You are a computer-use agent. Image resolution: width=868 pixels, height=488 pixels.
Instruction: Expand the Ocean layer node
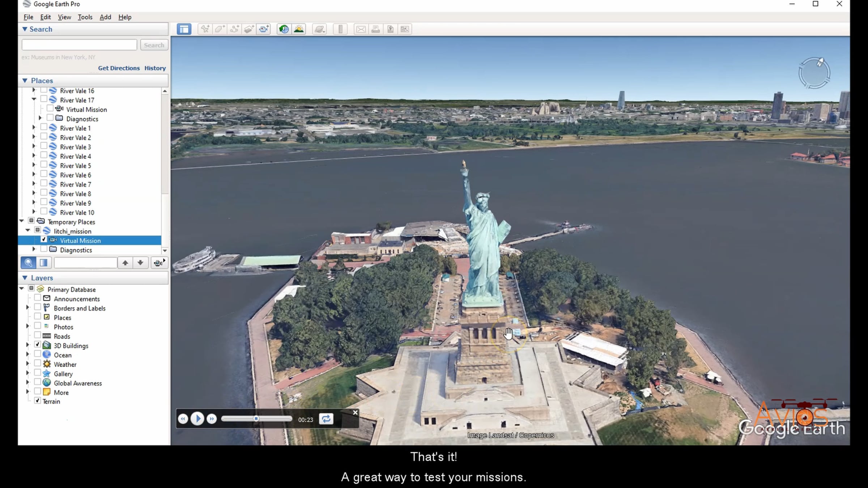coord(28,355)
